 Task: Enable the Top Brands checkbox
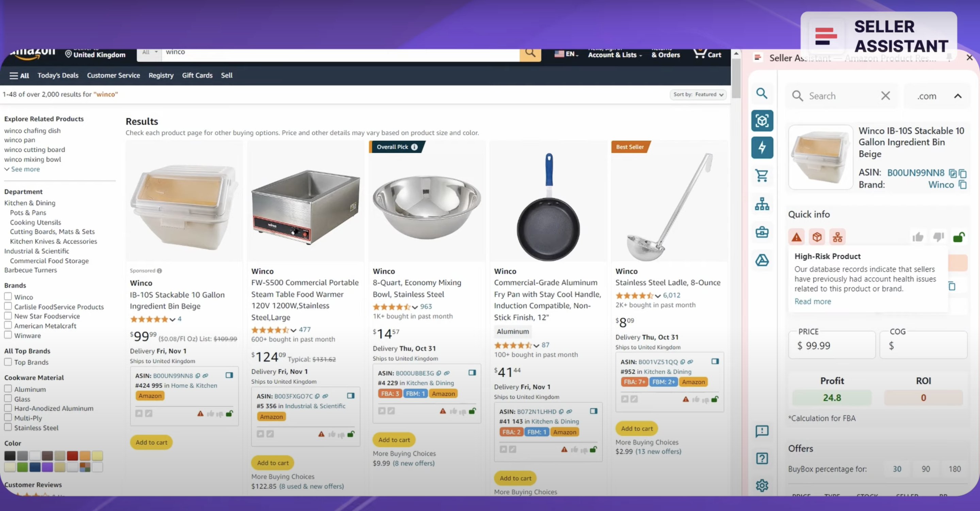point(7,362)
